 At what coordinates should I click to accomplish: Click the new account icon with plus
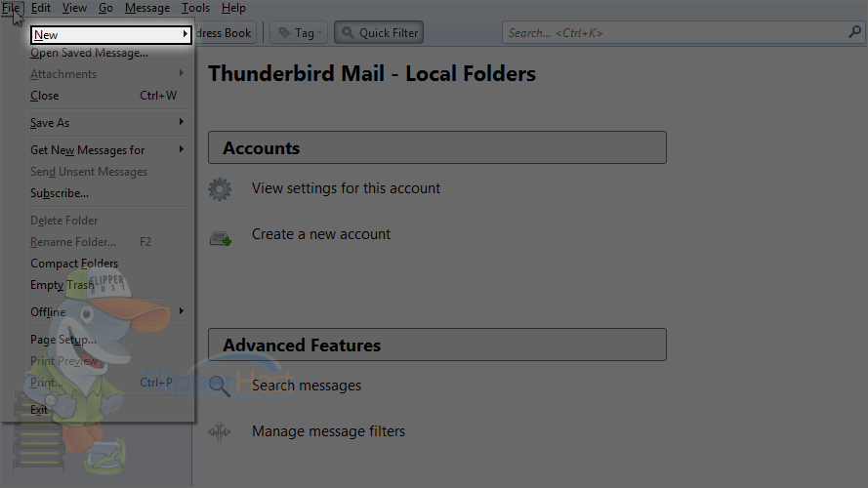point(221,238)
